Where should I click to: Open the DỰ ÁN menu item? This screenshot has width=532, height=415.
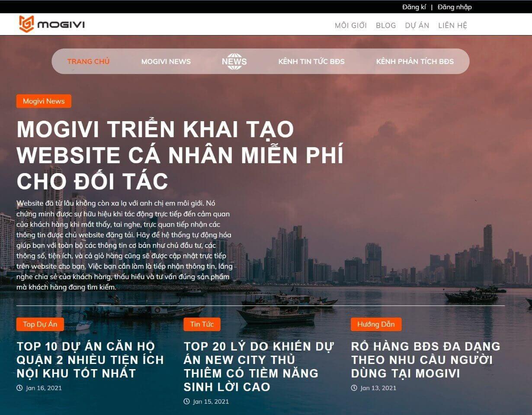click(x=417, y=26)
